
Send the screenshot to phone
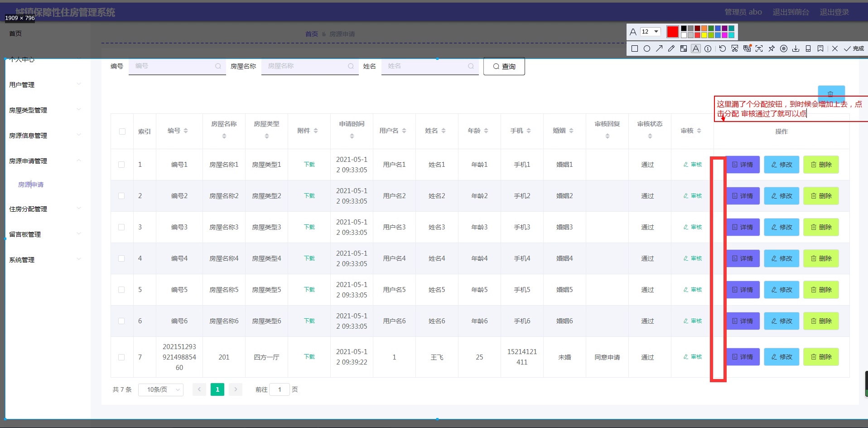click(808, 49)
